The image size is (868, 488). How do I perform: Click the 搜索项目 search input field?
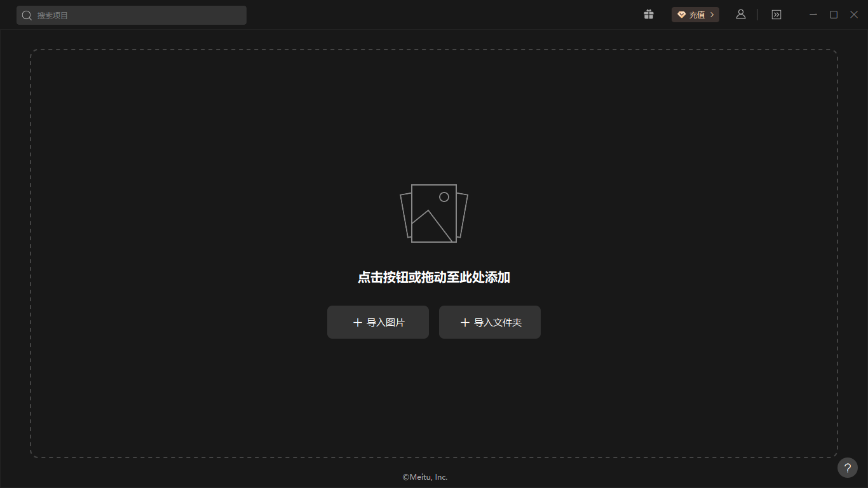[x=132, y=15]
